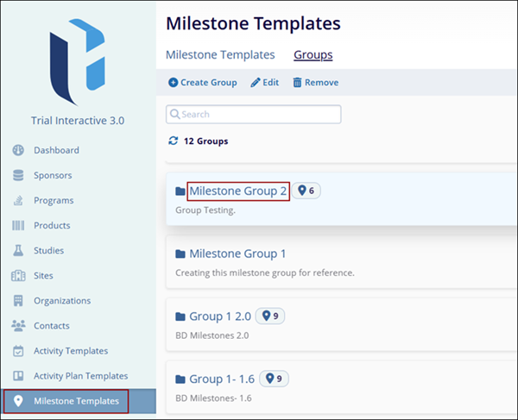Open Dashboard from the sidebar
The height and width of the screenshot is (420, 518).
[56, 150]
